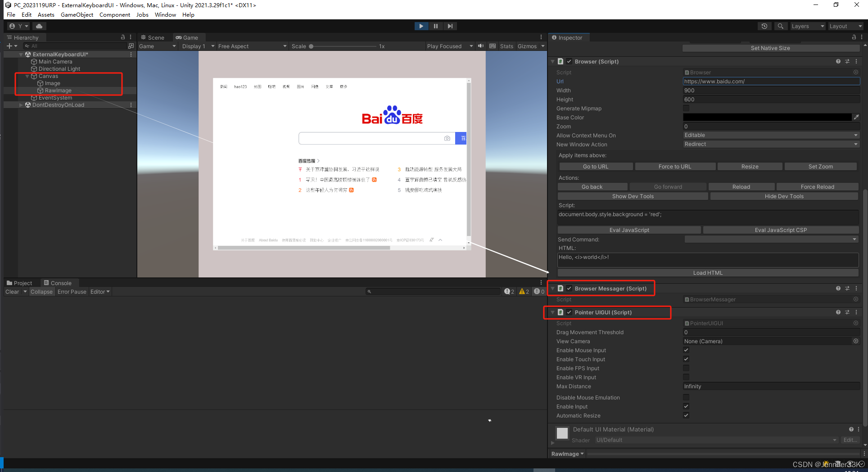
Task: Toggle the console warnings counter
Action: tap(524, 291)
